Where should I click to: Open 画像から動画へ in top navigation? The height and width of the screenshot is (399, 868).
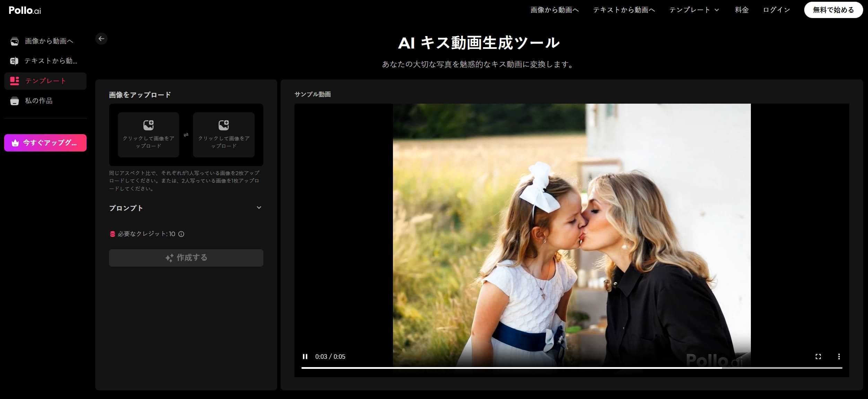point(554,10)
